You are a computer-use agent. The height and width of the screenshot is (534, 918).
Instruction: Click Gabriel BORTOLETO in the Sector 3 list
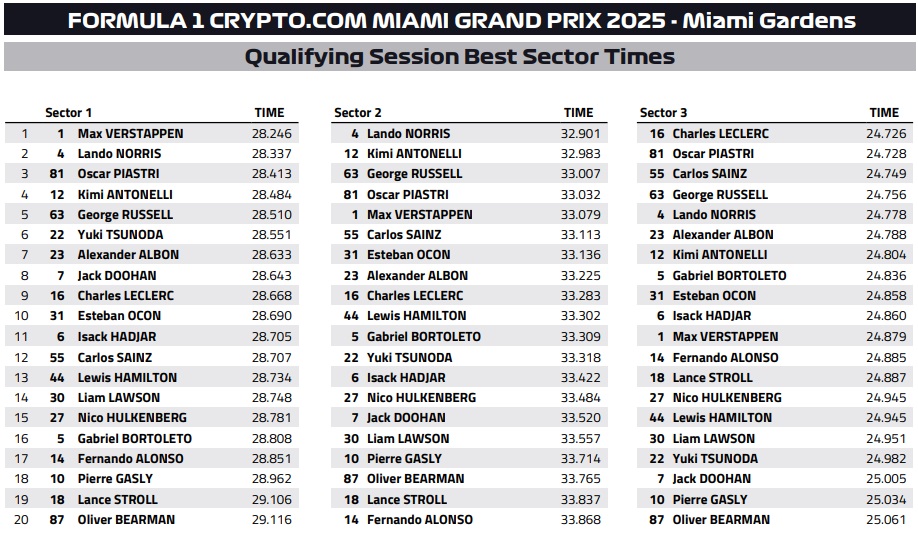pyautogui.click(x=729, y=275)
